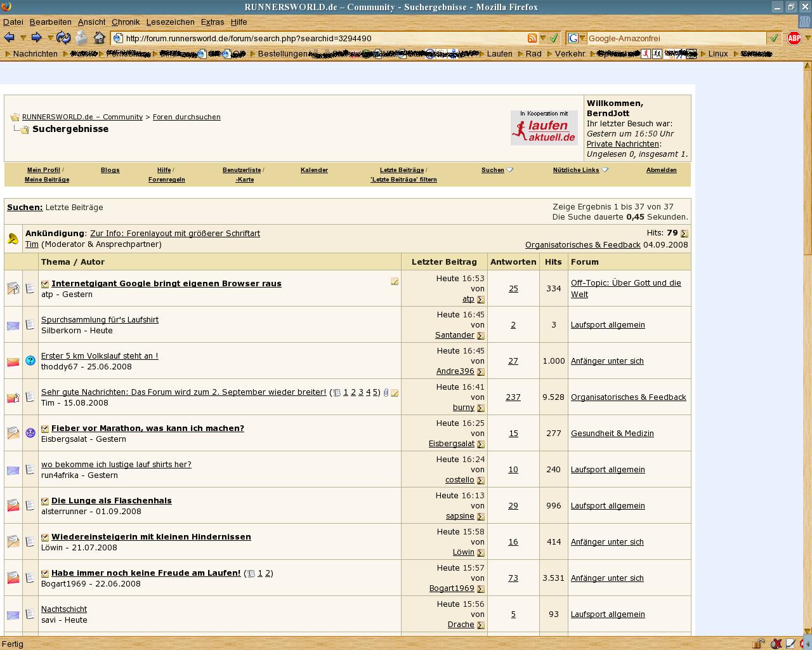Click the Abmelden link
The width and height of the screenshot is (812, 650).
pyautogui.click(x=661, y=170)
